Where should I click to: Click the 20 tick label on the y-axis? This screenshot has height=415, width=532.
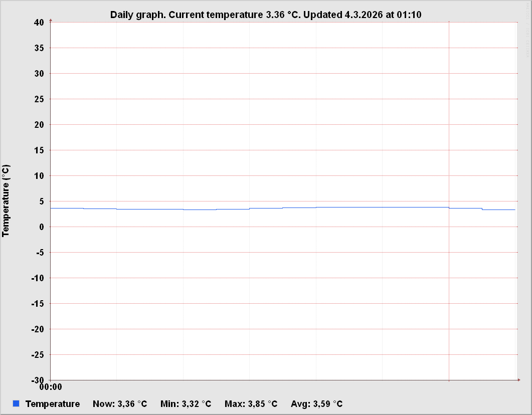tap(40, 124)
